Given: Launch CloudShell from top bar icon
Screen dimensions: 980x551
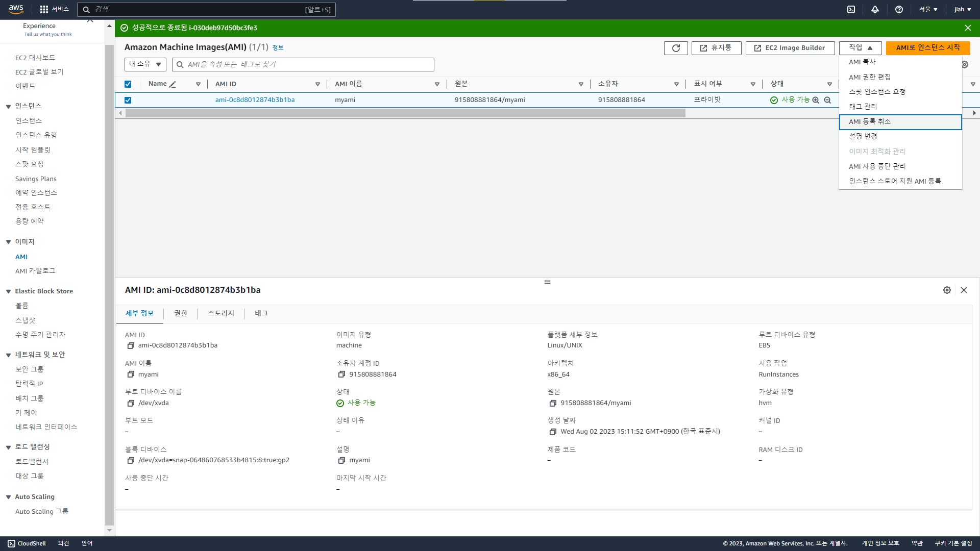Looking at the screenshot, I should [x=851, y=9].
